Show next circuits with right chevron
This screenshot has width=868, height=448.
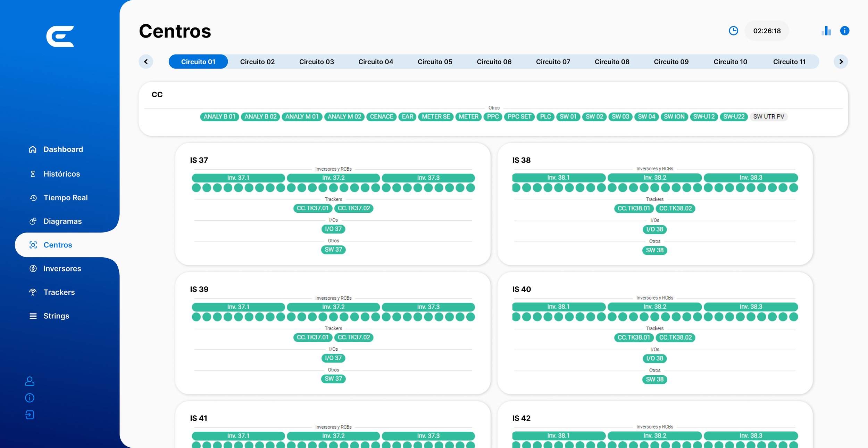coord(841,62)
